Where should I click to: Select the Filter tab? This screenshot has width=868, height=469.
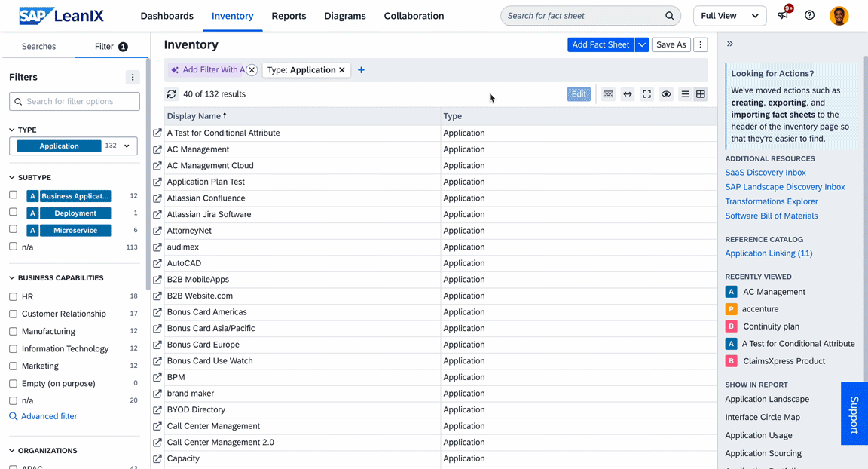pyautogui.click(x=111, y=47)
